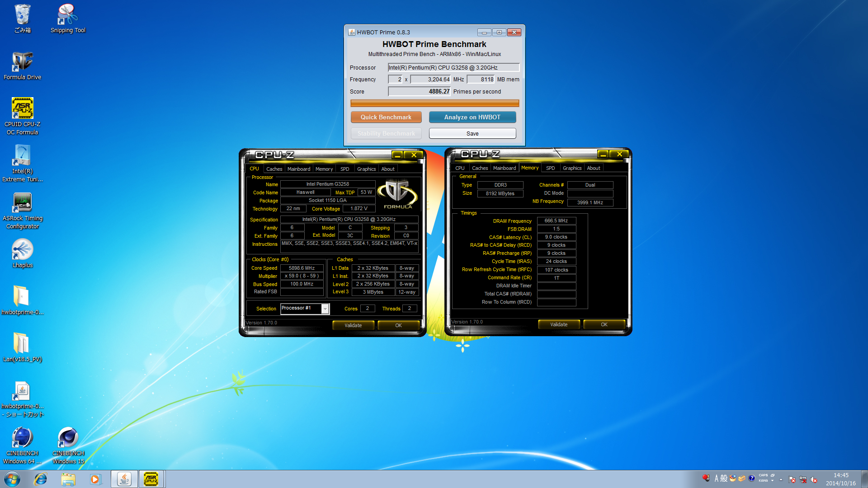
Task: Select the hwbotprime folder desktop icon
Action: 22,300
